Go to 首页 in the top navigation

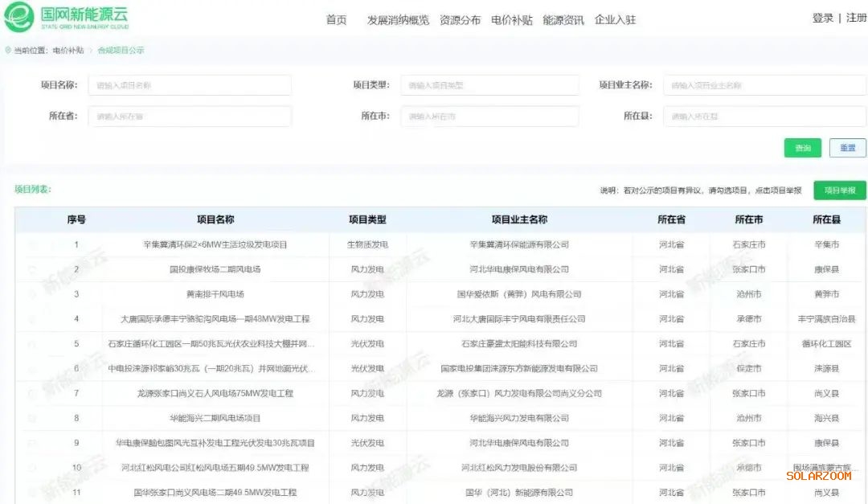click(x=336, y=20)
